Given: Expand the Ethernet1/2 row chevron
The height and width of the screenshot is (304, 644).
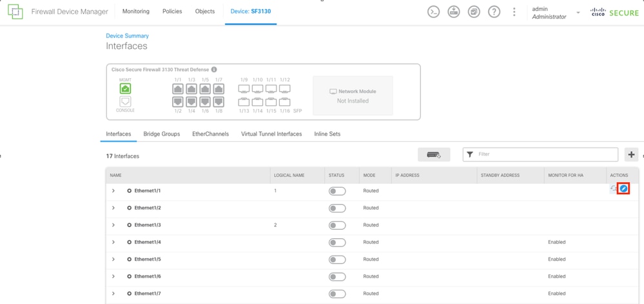Looking at the screenshot, I should pyautogui.click(x=113, y=208).
